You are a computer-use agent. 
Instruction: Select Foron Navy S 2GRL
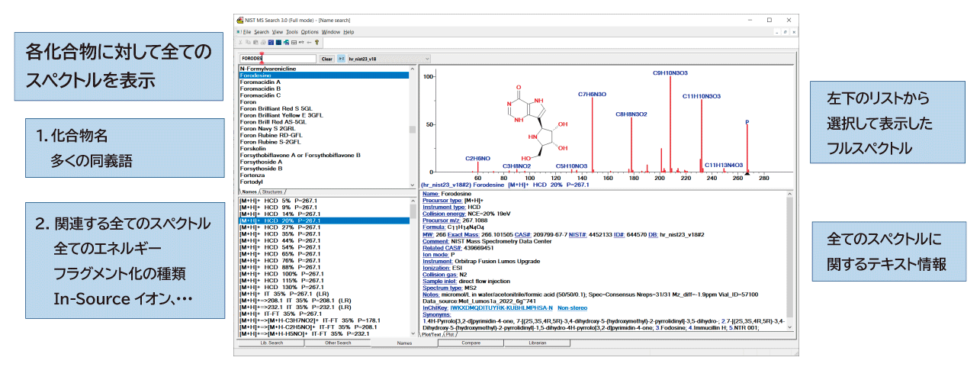tap(323, 129)
